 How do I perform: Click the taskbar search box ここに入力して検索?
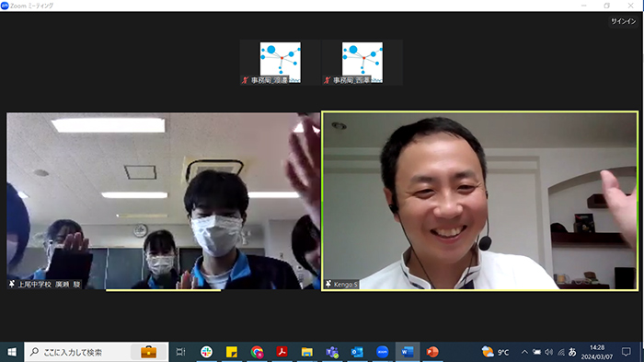(x=97, y=352)
